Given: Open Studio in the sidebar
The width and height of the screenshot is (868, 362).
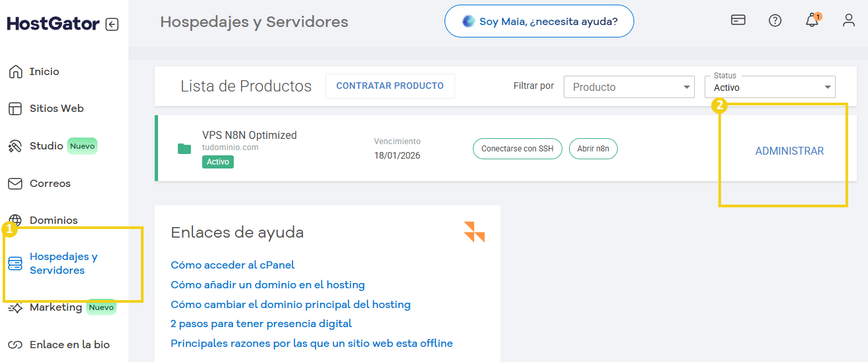Looking at the screenshot, I should coord(46,146).
